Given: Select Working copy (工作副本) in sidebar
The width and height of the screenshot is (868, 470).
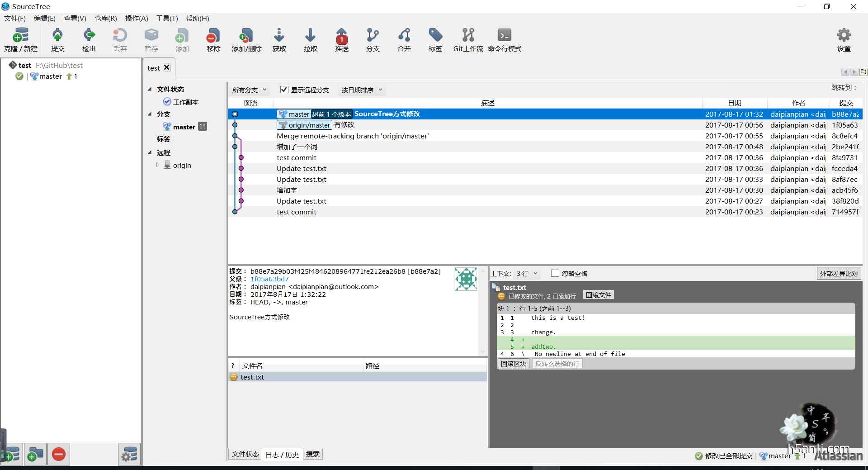Looking at the screenshot, I should pyautogui.click(x=185, y=102).
